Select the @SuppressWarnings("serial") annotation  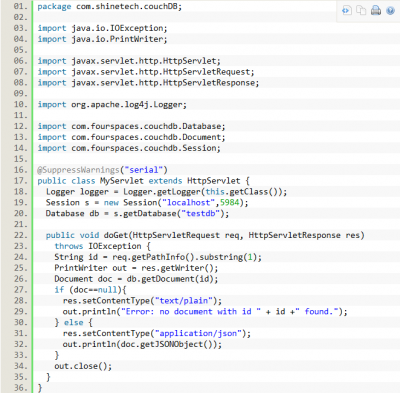tap(102, 170)
